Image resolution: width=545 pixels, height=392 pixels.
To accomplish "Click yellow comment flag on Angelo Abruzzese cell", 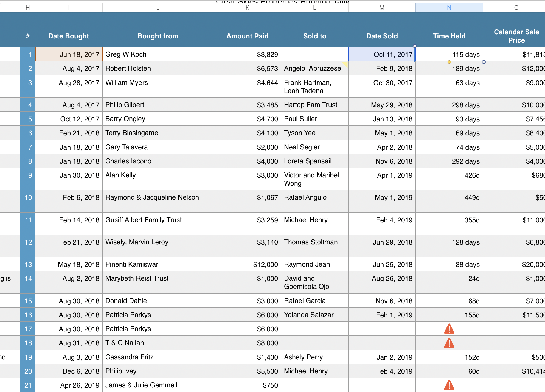I will tap(345, 65).
